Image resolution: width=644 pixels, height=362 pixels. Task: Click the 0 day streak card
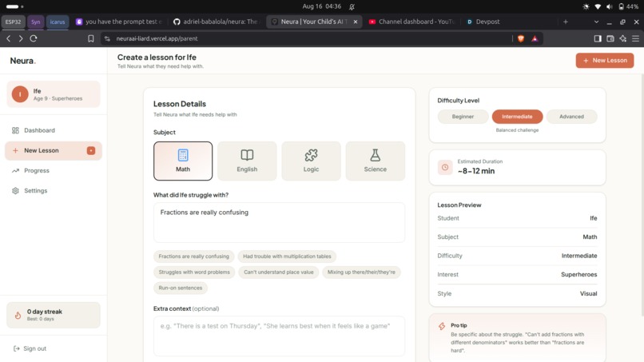[x=54, y=315]
